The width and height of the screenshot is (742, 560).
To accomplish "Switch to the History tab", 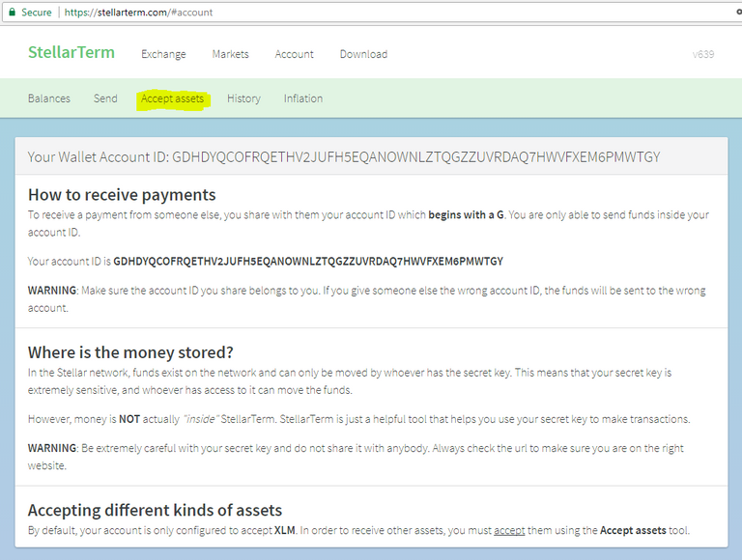I will [x=243, y=98].
